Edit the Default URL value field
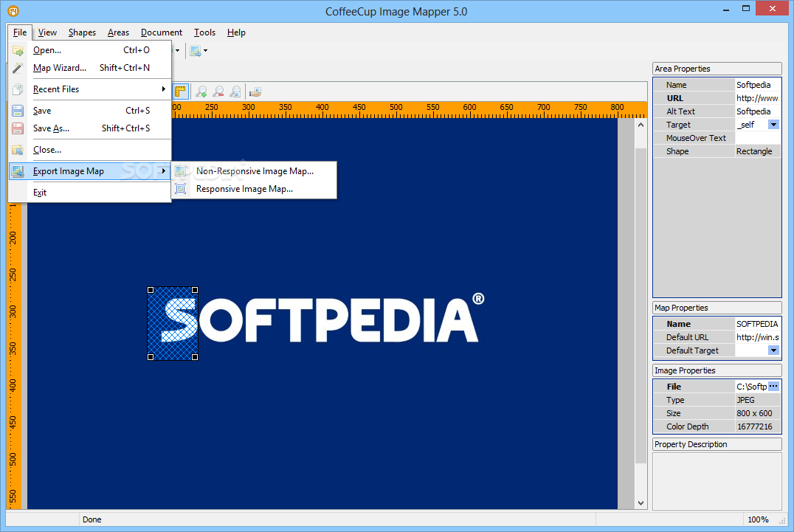The width and height of the screenshot is (794, 532). click(x=758, y=337)
